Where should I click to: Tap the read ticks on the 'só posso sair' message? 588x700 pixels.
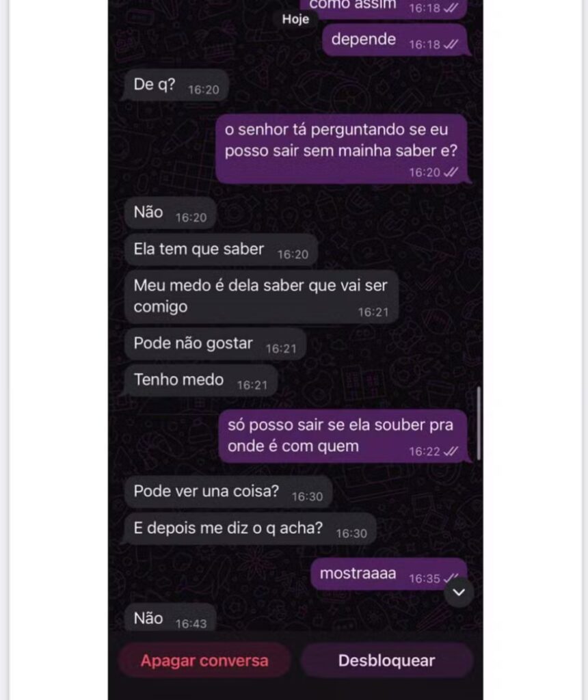[451, 451]
